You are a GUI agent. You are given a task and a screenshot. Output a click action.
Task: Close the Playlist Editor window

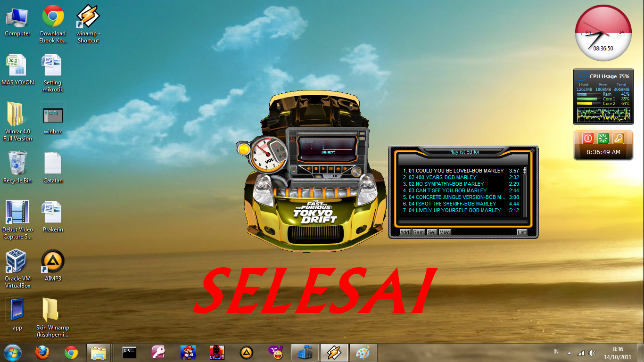point(533,151)
